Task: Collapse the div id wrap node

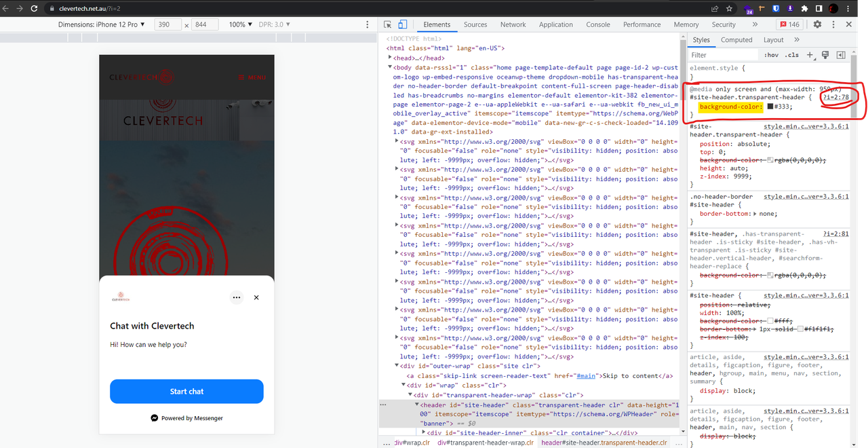Action: pyautogui.click(x=403, y=385)
